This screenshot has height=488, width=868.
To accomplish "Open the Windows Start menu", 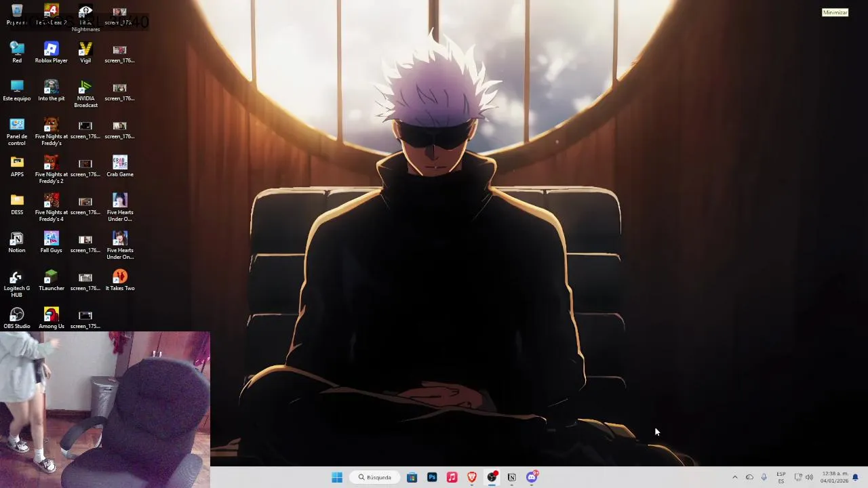I will pyautogui.click(x=337, y=477).
